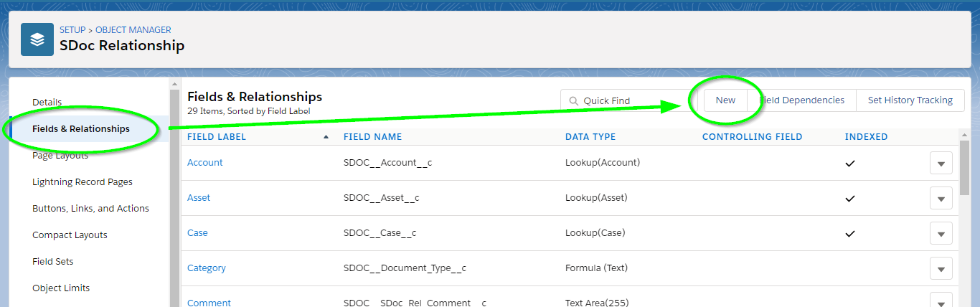Click the Field Label sort arrow icon
980x307 pixels.
point(326,136)
